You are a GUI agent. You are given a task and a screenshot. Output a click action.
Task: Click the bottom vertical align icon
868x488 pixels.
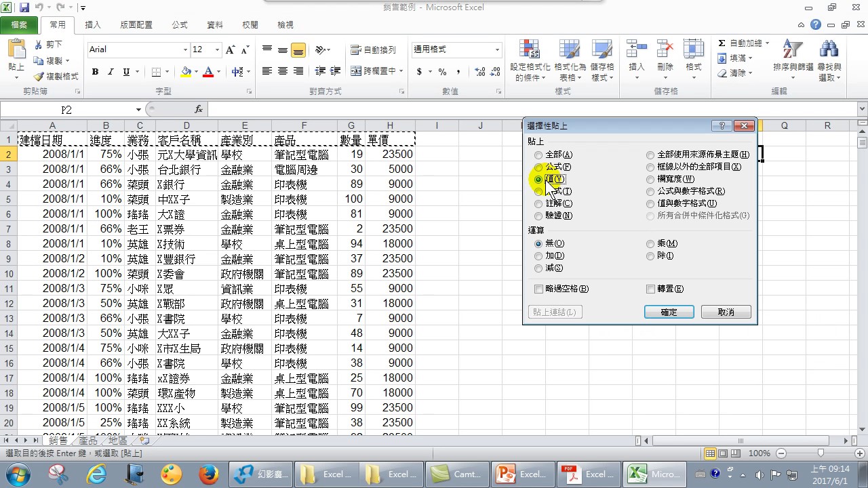298,50
